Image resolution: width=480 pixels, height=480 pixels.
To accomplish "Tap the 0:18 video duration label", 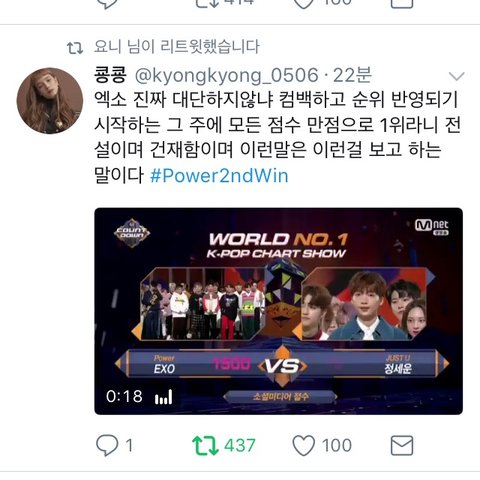I will [124, 397].
